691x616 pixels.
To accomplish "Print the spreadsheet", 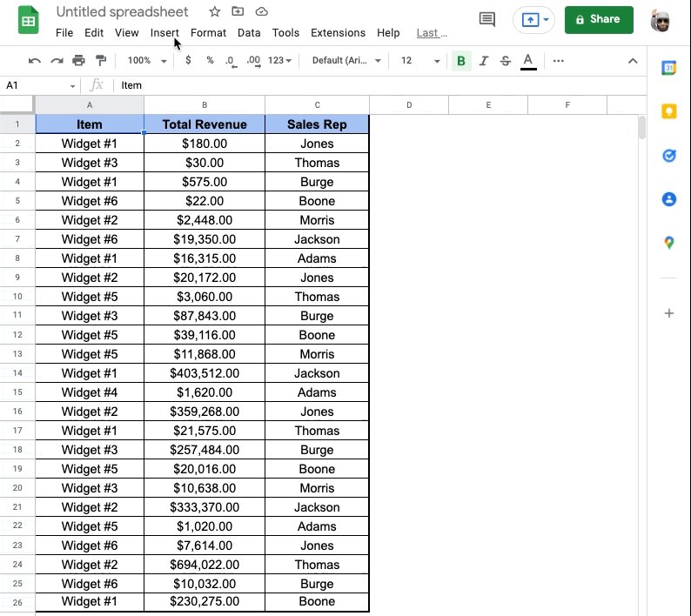I will coord(79,60).
